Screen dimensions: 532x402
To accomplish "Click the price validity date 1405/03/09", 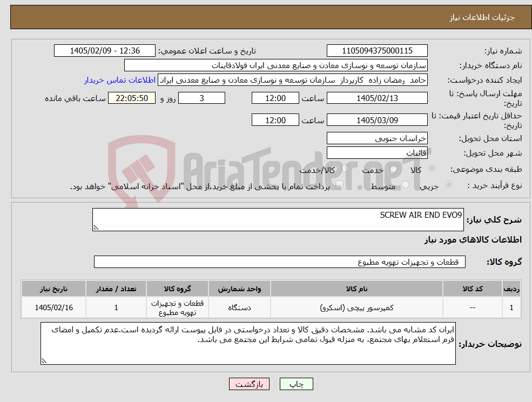I will click(377, 120).
